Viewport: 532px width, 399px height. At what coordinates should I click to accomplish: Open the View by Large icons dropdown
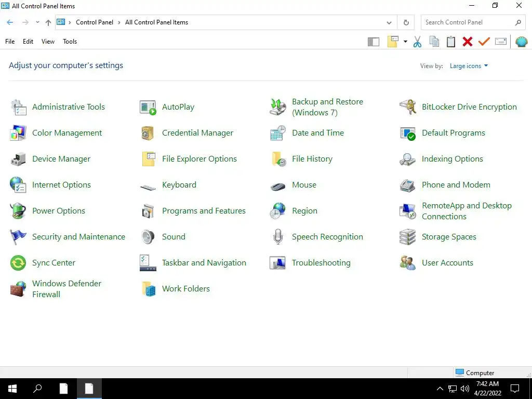coord(469,66)
